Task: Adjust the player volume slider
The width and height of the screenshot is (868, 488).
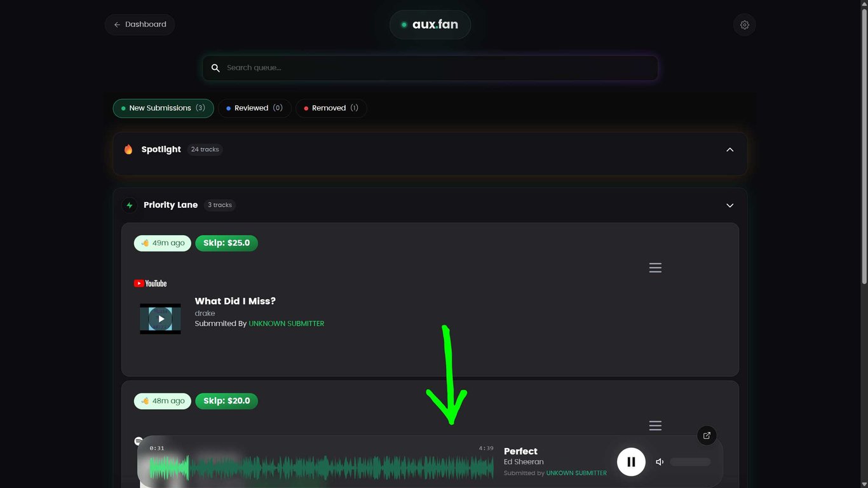Action: (690, 462)
